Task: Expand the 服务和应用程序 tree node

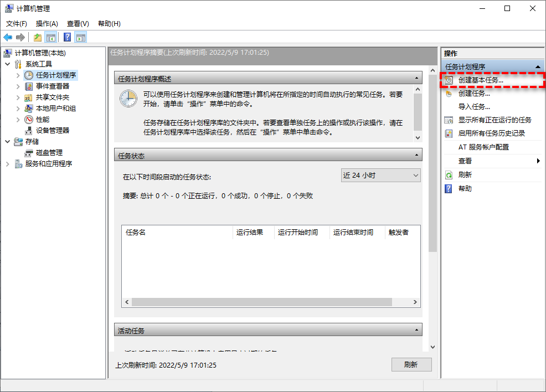Action: 8,164
